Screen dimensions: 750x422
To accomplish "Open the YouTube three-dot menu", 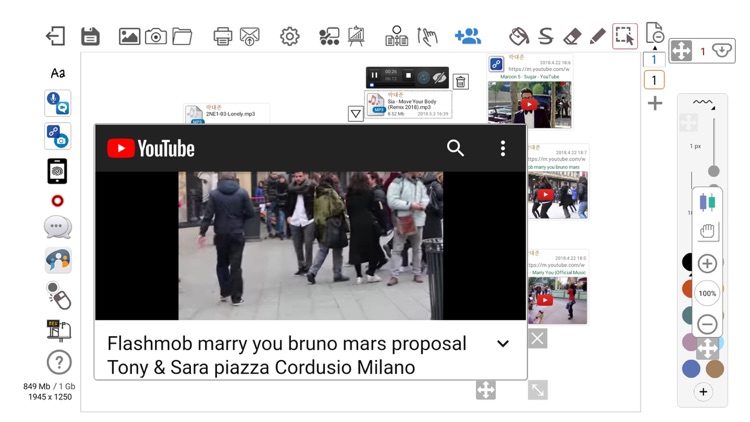I will pos(503,148).
